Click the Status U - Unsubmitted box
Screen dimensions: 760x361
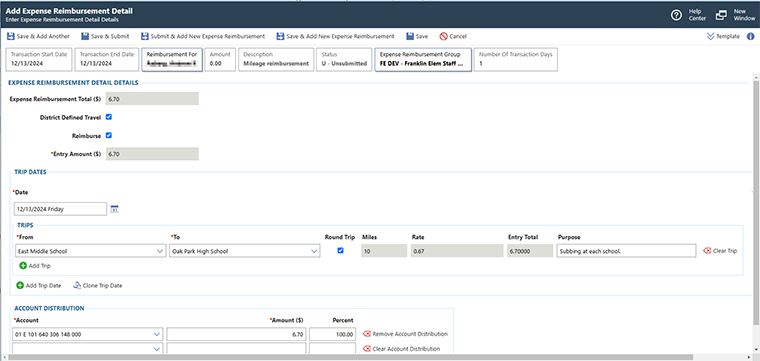coord(344,60)
